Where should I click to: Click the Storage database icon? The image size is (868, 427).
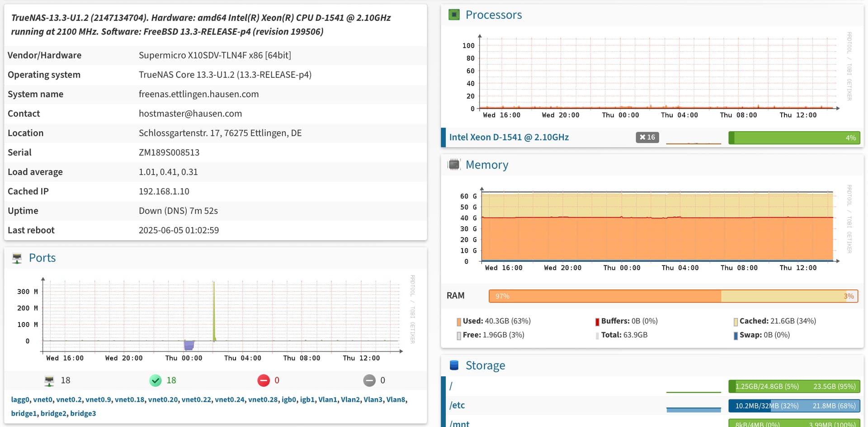point(454,365)
